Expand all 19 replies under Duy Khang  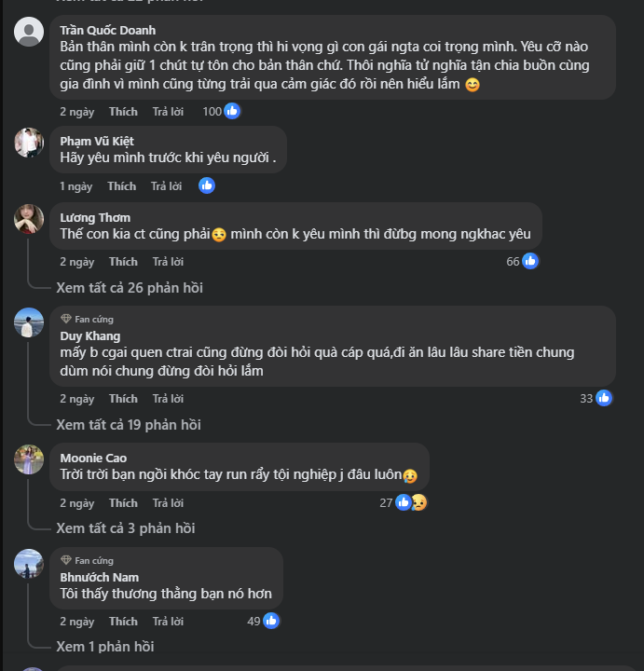coord(129,425)
